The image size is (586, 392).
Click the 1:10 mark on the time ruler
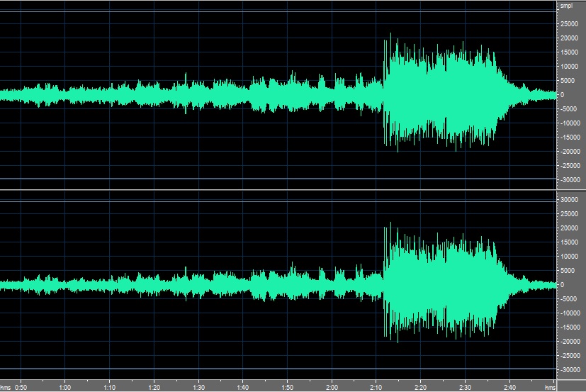[x=110, y=388]
